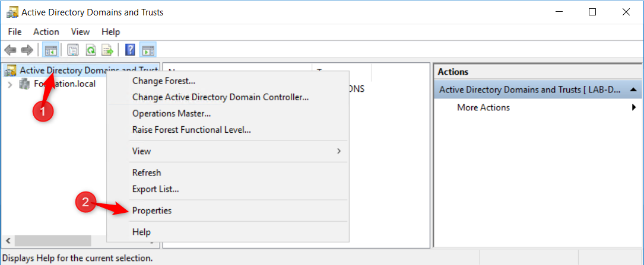The height and width of the screenshot is (265, 644).
Task: Collapse the Actions section header triangle
Action: pyautogui.click(x=633, y=89)
